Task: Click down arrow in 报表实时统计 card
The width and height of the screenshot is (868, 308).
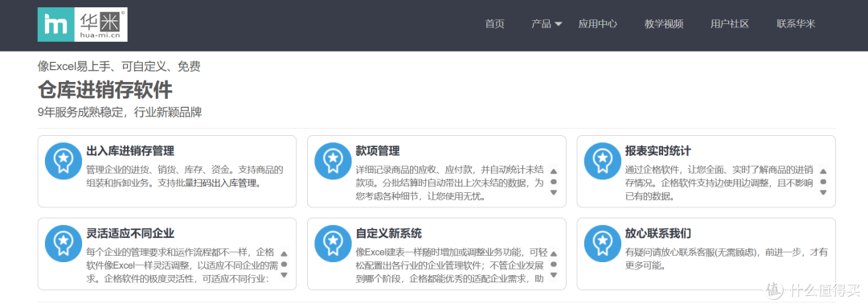Action: pyautogui.click(x=823, y=192)
